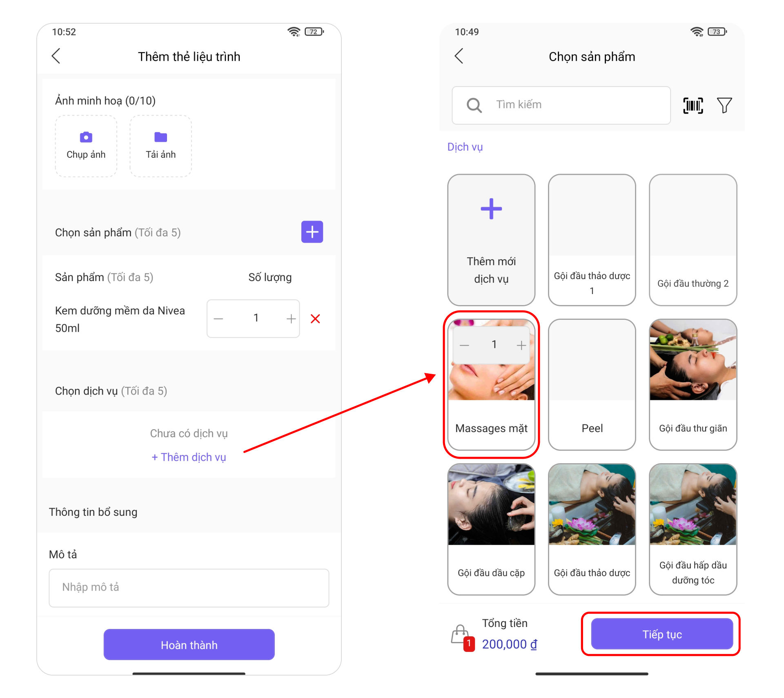Decrease Massages mặt quantity with minus
The image size is (784, 698).
pyautogui.click(x=464, y=346)
